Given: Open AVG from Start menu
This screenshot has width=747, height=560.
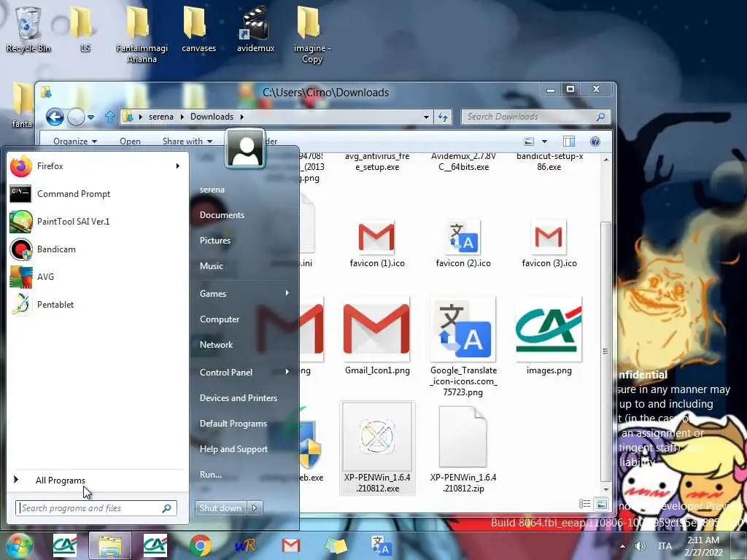Looking at the screenshot, I should 98,276.
